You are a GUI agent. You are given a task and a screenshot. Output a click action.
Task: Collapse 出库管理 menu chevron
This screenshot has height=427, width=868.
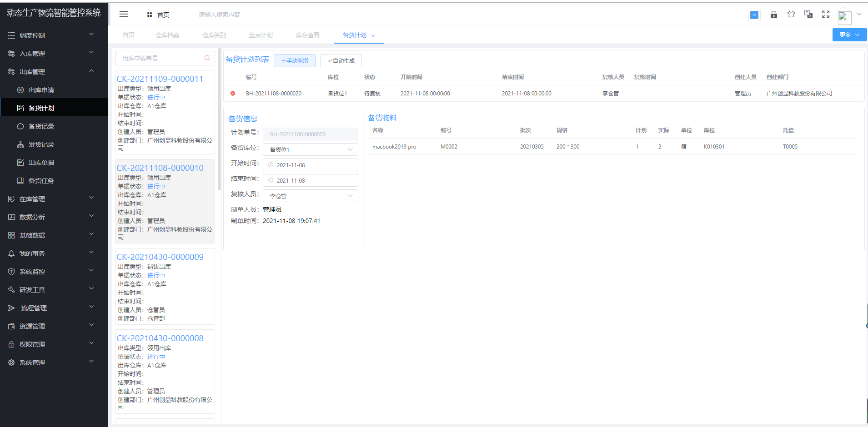pos(91,70)
